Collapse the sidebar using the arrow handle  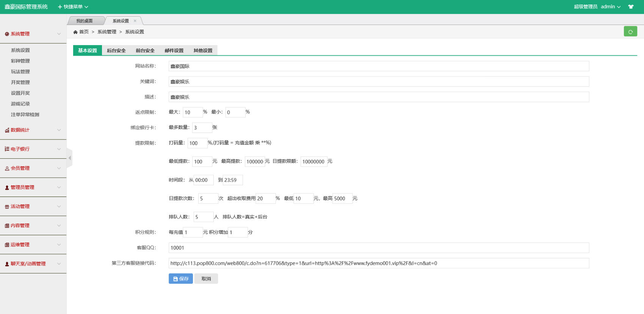(69, 158)
